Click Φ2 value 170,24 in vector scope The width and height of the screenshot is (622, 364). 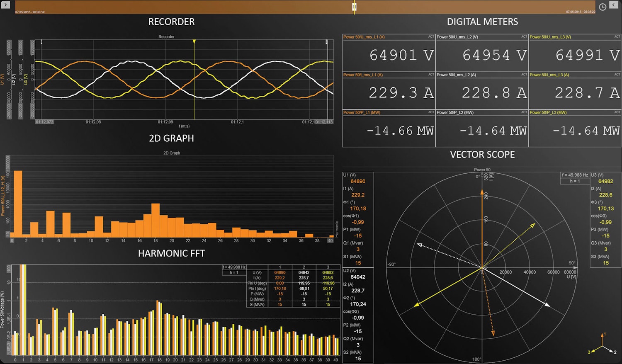358,304
